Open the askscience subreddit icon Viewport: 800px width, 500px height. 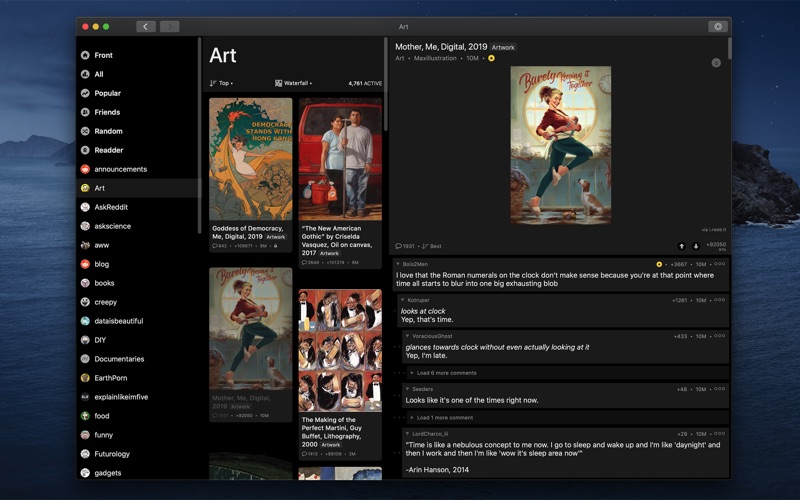pyautogui.click(x=85, y=226)
